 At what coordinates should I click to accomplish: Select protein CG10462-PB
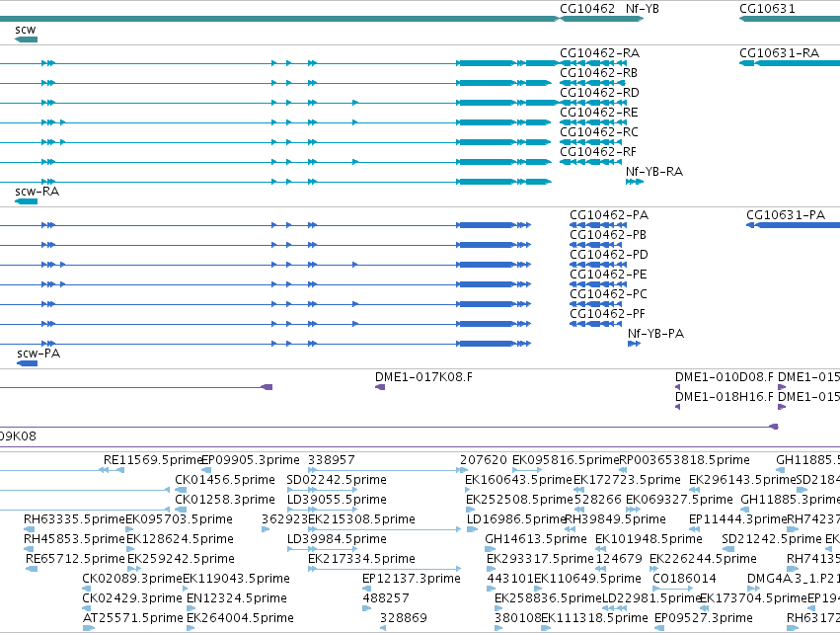(x=607, y=235)
